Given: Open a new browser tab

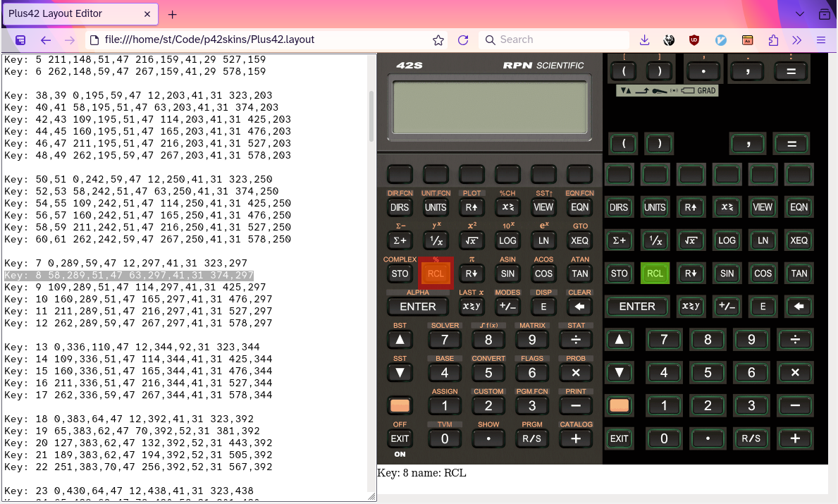Looking at the screenshot, I should (172, 14).
